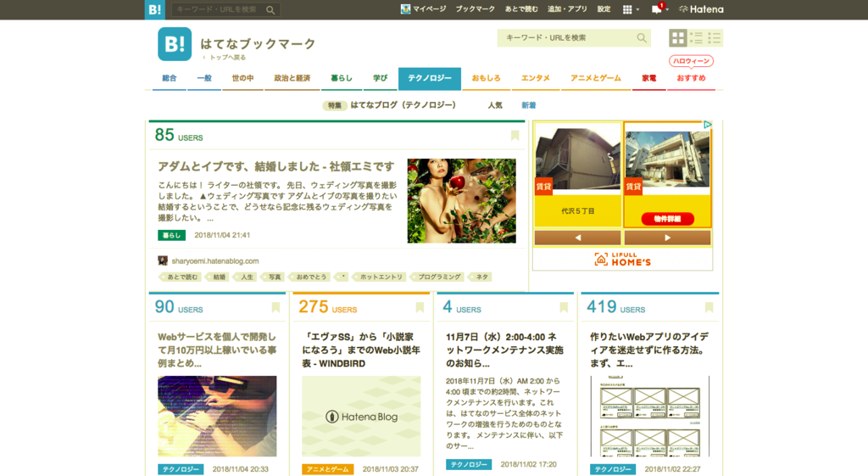
Task: Click the AdChoices icon on the ad
Action: [x=707, y=126]
